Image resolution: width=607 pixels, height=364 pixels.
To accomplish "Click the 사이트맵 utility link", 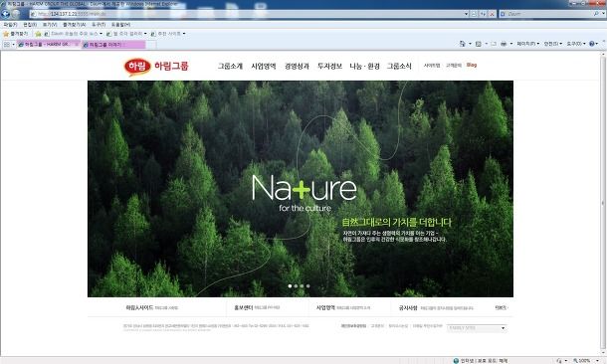I will coord(432,66).
